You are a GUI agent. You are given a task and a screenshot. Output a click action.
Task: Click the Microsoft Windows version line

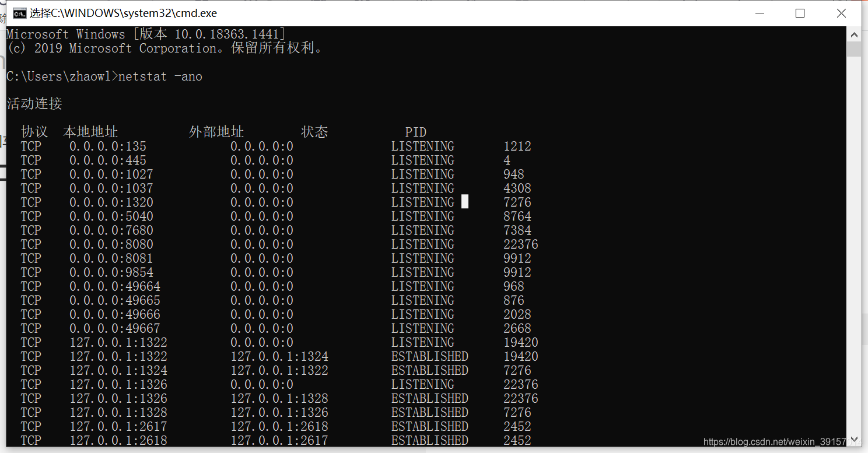(146, 34)
